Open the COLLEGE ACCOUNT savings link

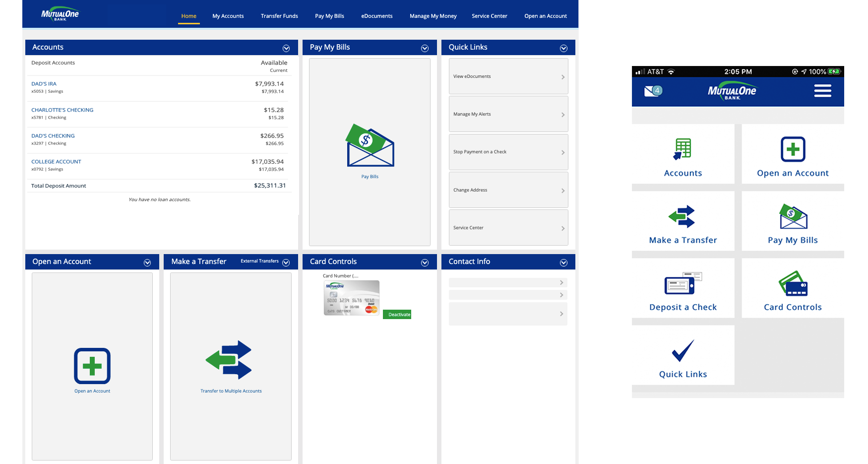56,161
